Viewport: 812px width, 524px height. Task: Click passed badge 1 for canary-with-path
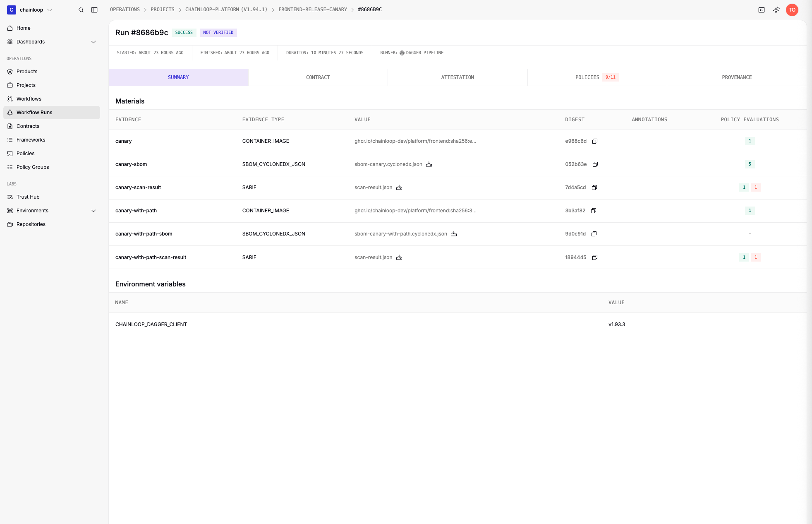tap(750, 211)
